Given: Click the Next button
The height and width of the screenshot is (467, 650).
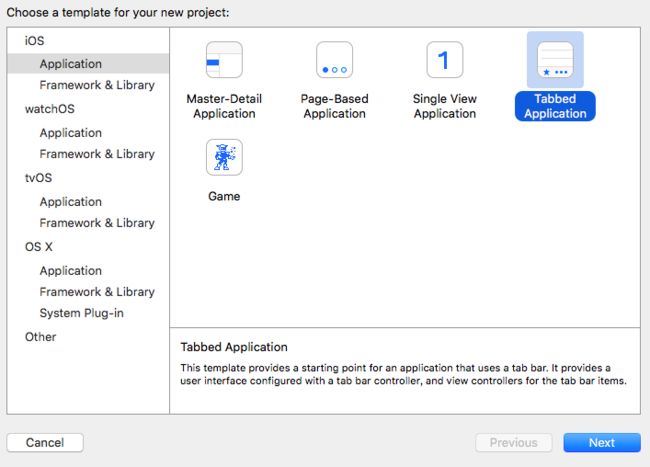Looking at the screenshot, I should tap(602, 443).
